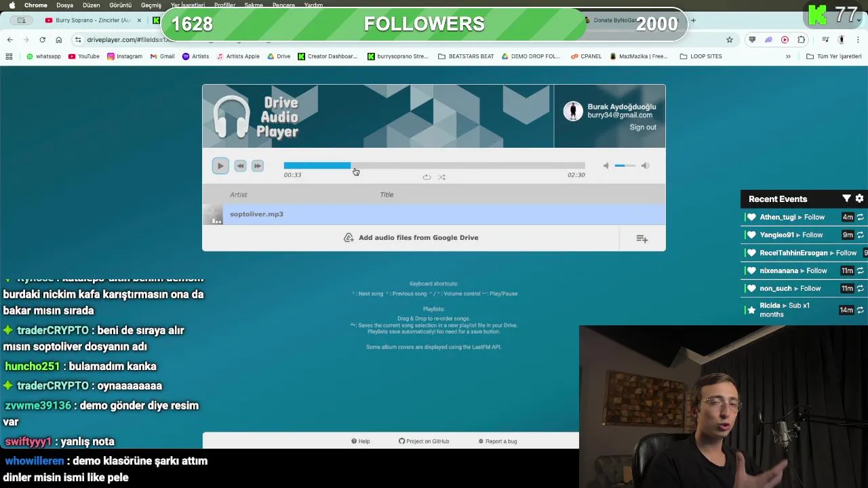The height and width of the screenshot is (488, 868).
Task: Adjust the volume slider
Action: 625,165
